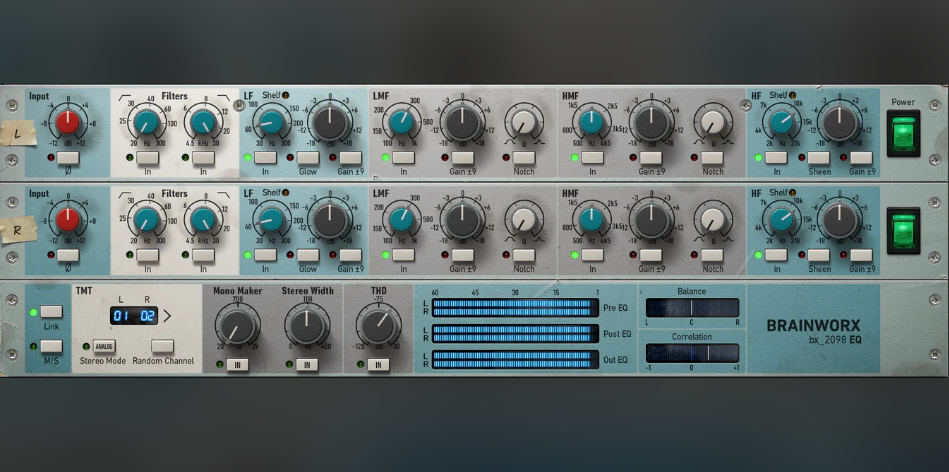Click the L channel LMF frequency knob
Image resolution: width=949 pixels, height=472 pixels.
pyautogui.click(x=401, y=122)
